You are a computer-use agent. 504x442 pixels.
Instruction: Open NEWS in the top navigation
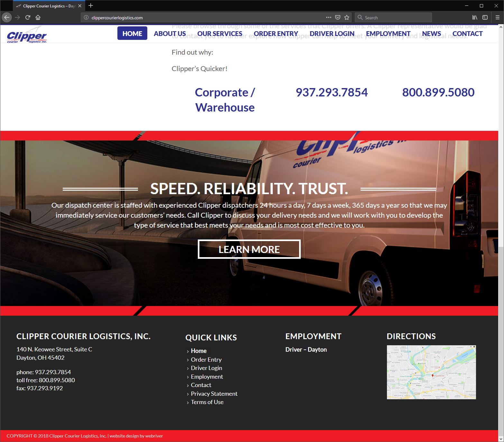pyautogui.click(x=431, y=33)
